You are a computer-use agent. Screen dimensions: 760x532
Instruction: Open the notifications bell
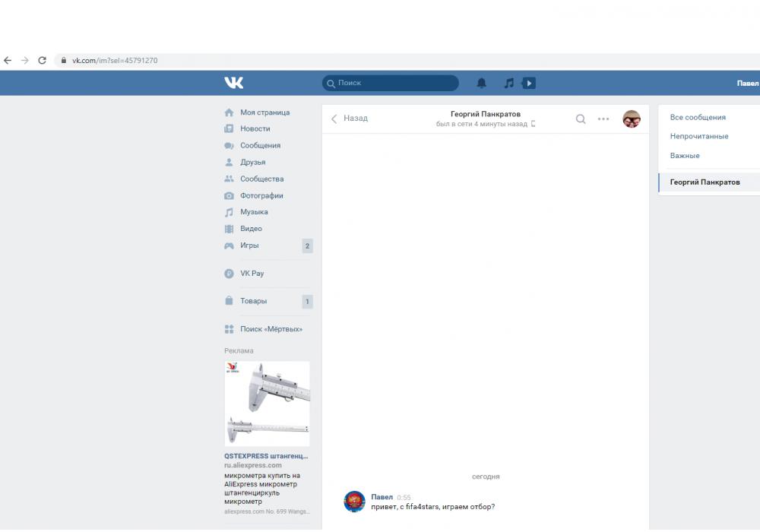pos(481,83)
